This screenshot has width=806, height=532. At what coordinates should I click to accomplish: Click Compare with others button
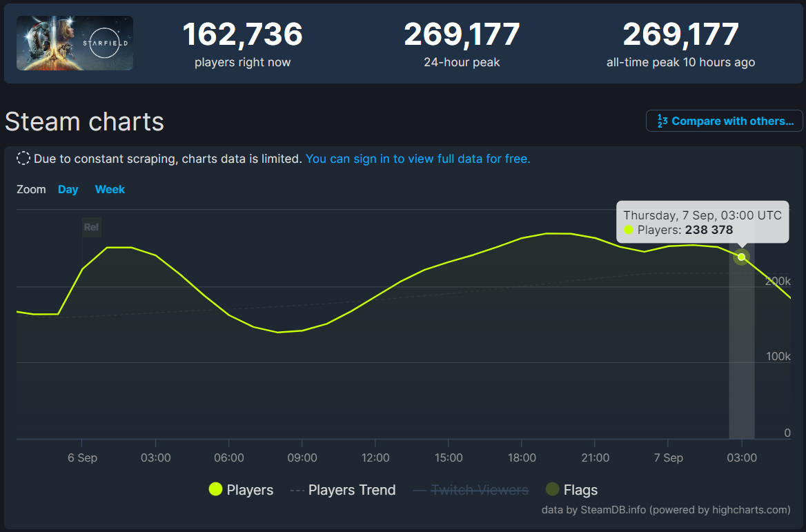(725, 121)
